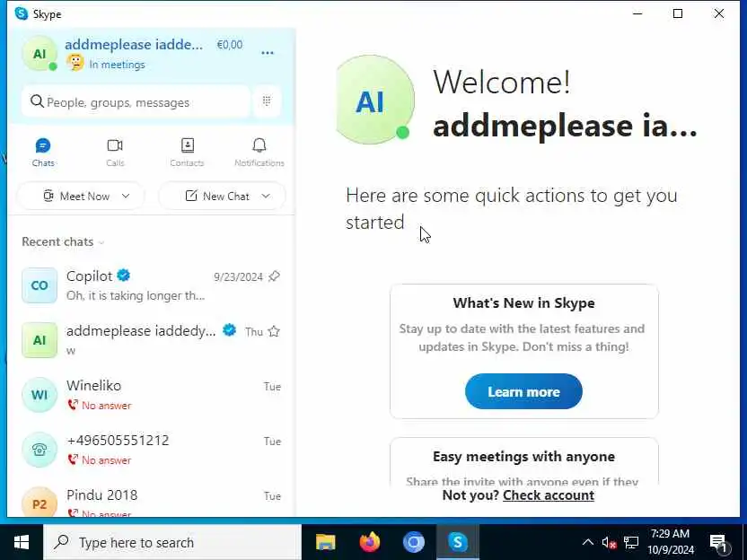Open the dial pad next to search
The width and height of the screenshot is (747, 560).
[x=267, y=101]
